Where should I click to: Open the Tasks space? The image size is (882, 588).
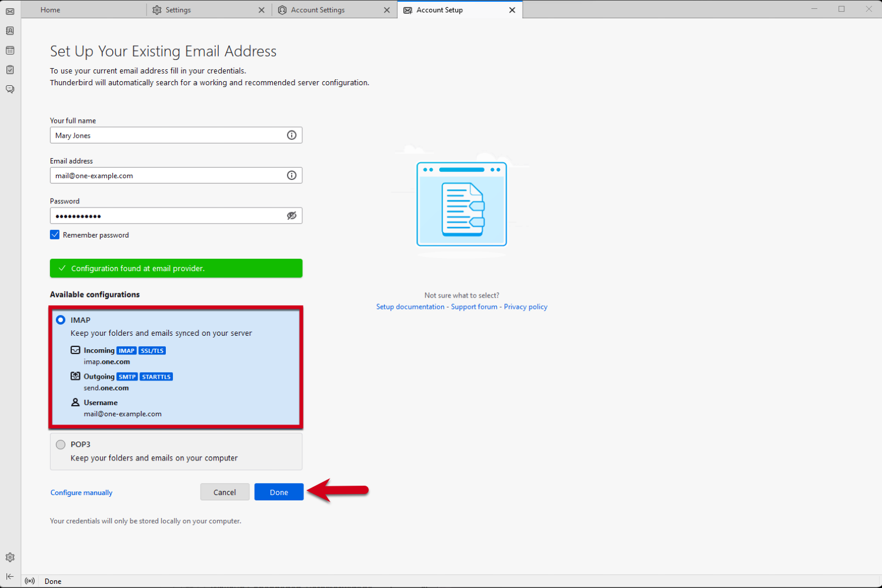point(9,69)
